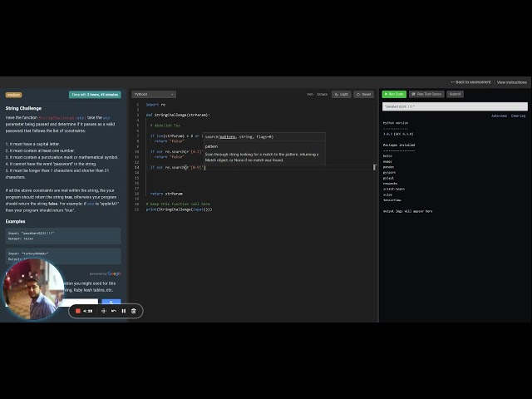Click 'output logs will appear here' text

pos(408,211)
